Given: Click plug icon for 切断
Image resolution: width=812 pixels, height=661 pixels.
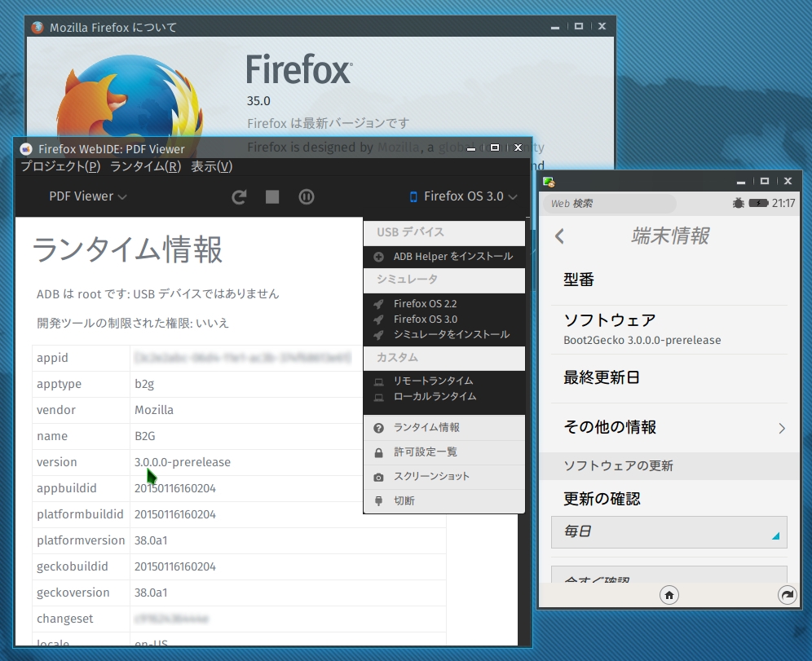Looking at the screenshot, I should pos(378,501).
